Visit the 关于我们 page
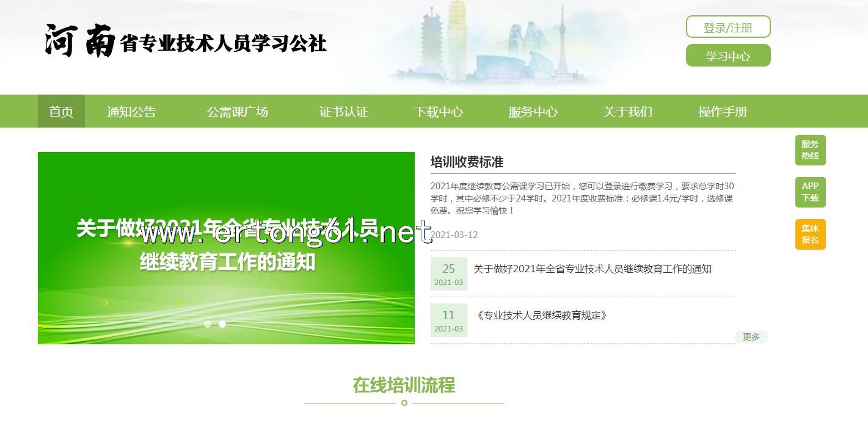This screenshot has width=868, height=423. pyautogui.click(x=627, y=112)
